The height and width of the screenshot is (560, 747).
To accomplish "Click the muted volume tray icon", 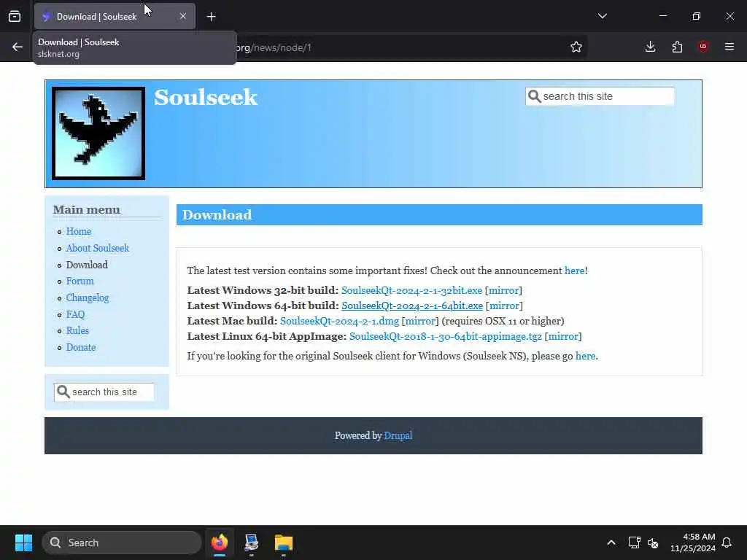I will [x=653, y=542].
